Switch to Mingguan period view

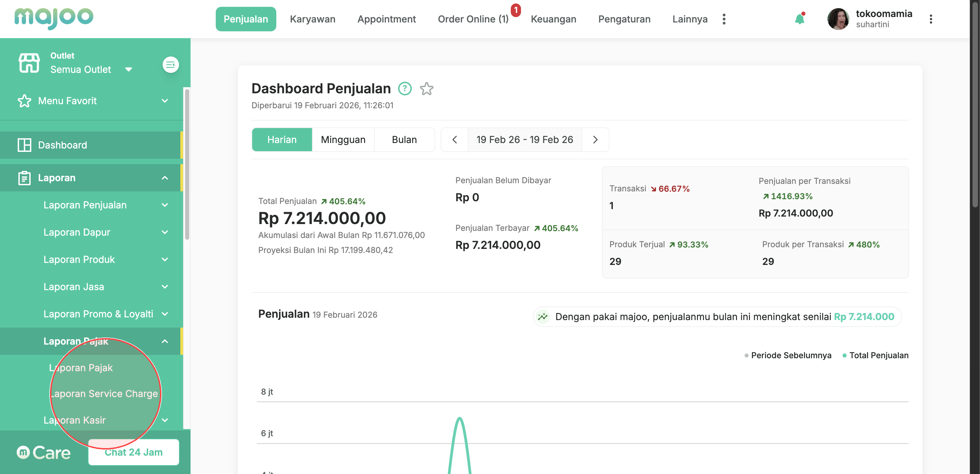tap(343, 140)
